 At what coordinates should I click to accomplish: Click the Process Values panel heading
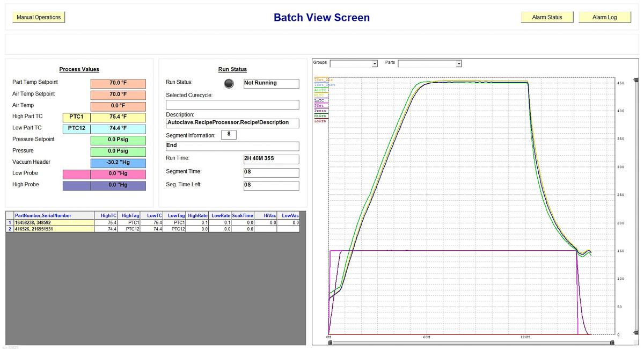[79, 69]
